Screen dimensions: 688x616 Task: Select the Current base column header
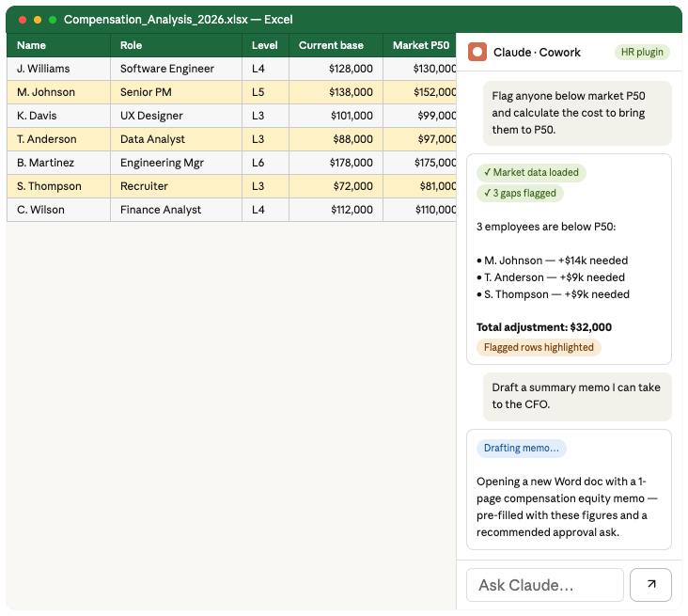coord(336,45)
